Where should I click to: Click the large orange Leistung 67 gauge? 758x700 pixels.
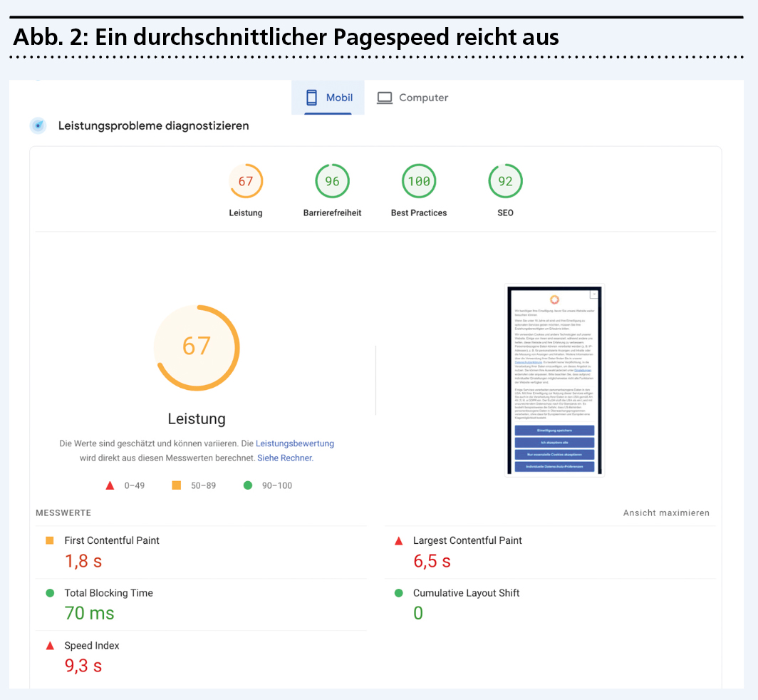point(197,347)
